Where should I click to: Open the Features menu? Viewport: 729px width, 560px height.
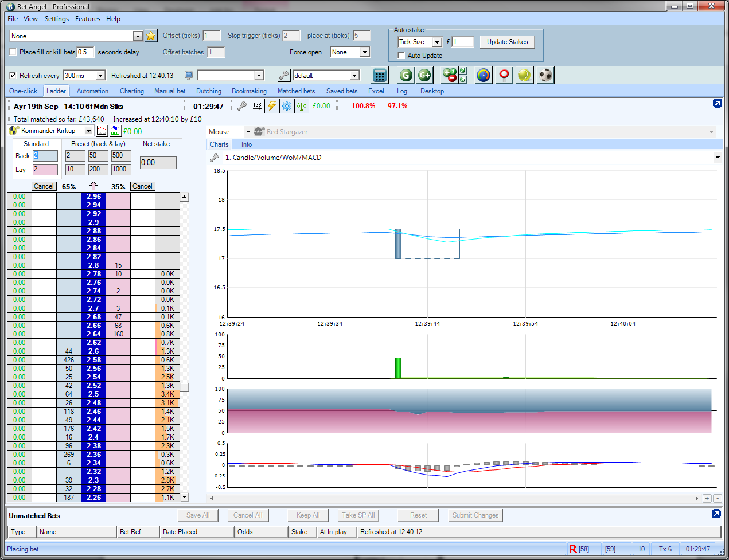coord(88,19)
